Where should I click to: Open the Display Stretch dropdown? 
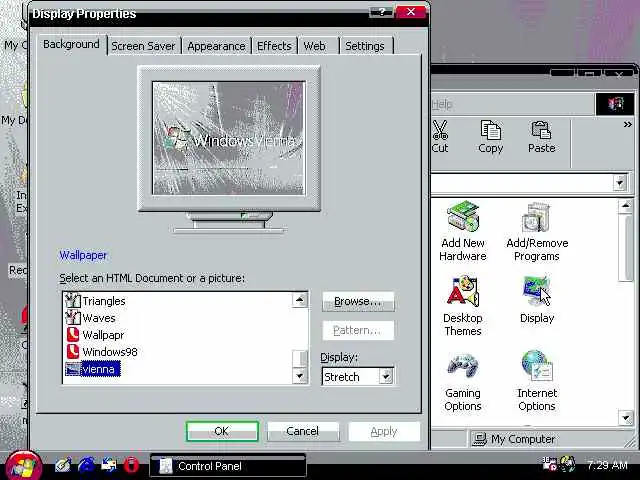point(386,376)
